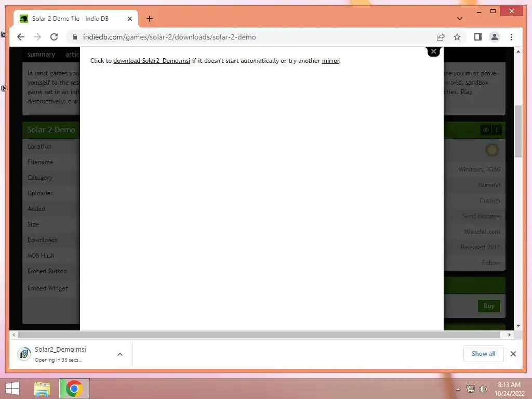Click the Uploader row label
This screenshot has width=532, height=399.
click(x=40, y=193)
